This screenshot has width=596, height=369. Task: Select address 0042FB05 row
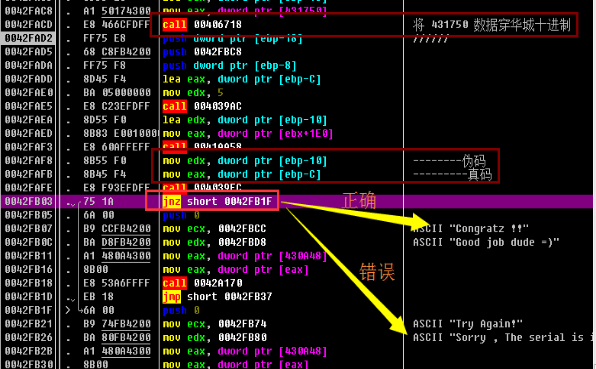point(29,215)
